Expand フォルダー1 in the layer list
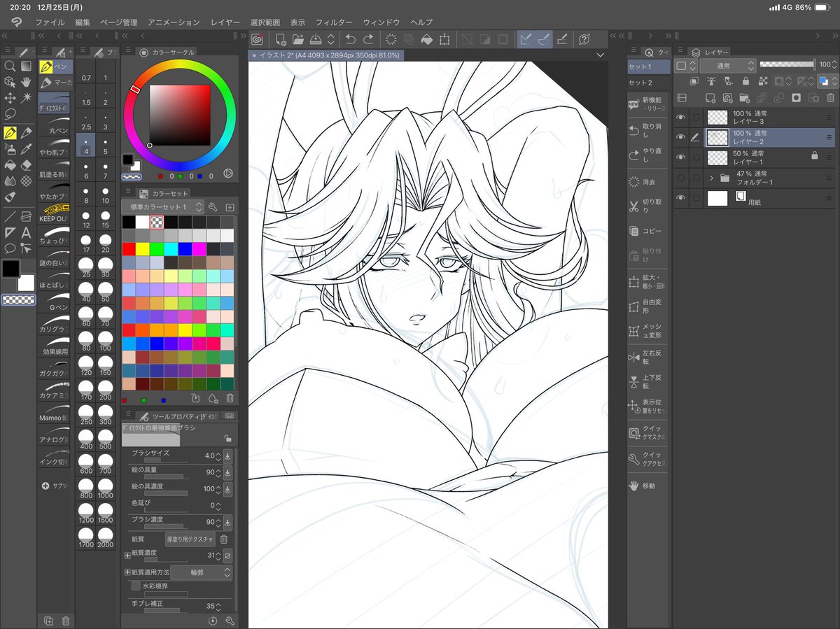Image resolution: width=840 pixels, height=629 pixels. coord(712,178)
